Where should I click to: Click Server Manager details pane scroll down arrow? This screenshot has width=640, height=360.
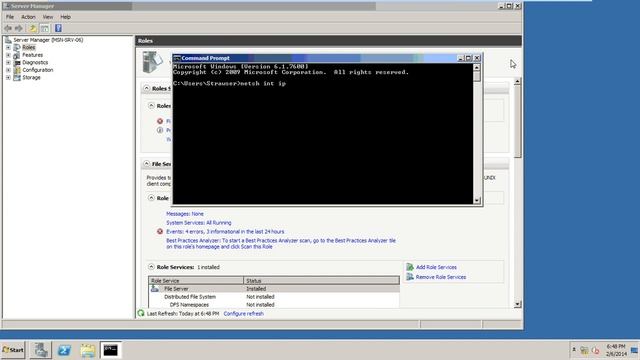[x=518, y=304]
